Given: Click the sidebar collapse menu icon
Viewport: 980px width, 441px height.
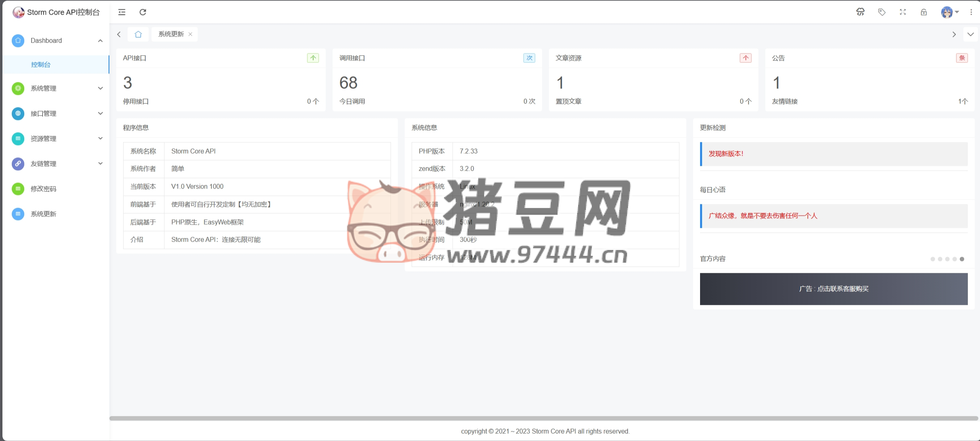Looking at the screenshot, I should click(122, 12).
